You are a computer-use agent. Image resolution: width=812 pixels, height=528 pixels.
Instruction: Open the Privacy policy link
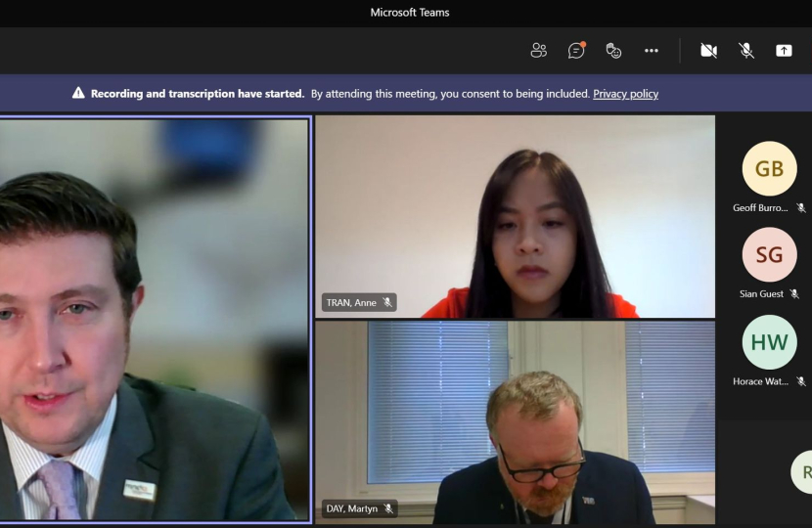(625, 94)
